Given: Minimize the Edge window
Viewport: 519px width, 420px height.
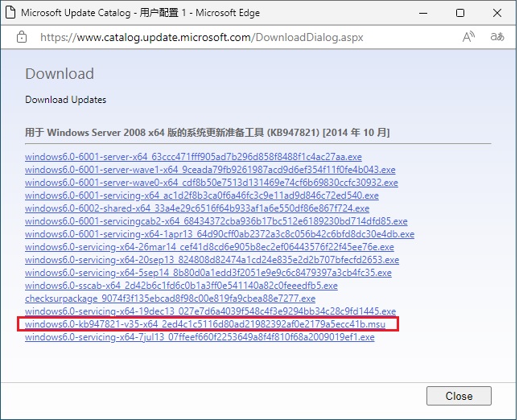Looking at the screenshot, I should [x=423, y=13].
